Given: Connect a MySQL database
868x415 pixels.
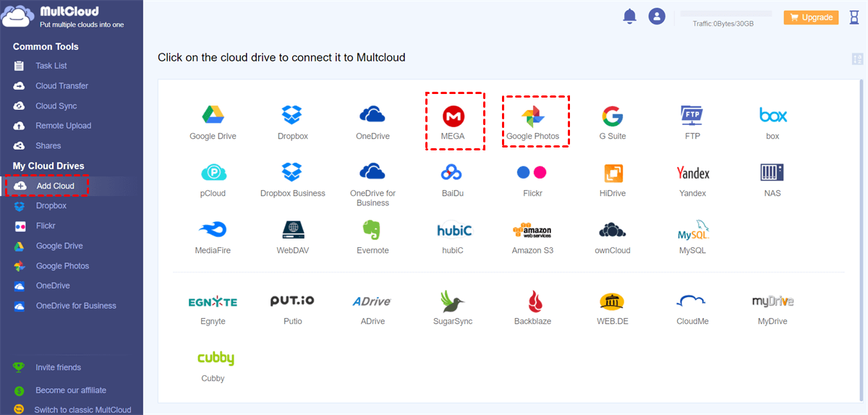Looking at the screenshot, I should (x=692, y=237).
